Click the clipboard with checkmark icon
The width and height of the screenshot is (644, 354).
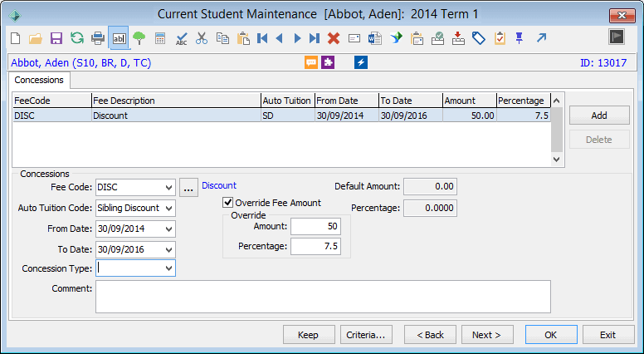500,39
